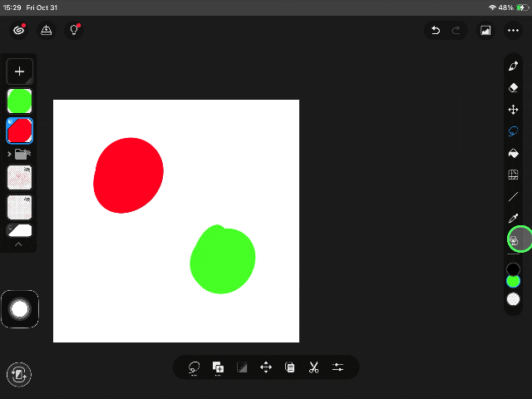Open the stamp import icon in top bar
The image size is (532, 399).
[x=47, y=31]
